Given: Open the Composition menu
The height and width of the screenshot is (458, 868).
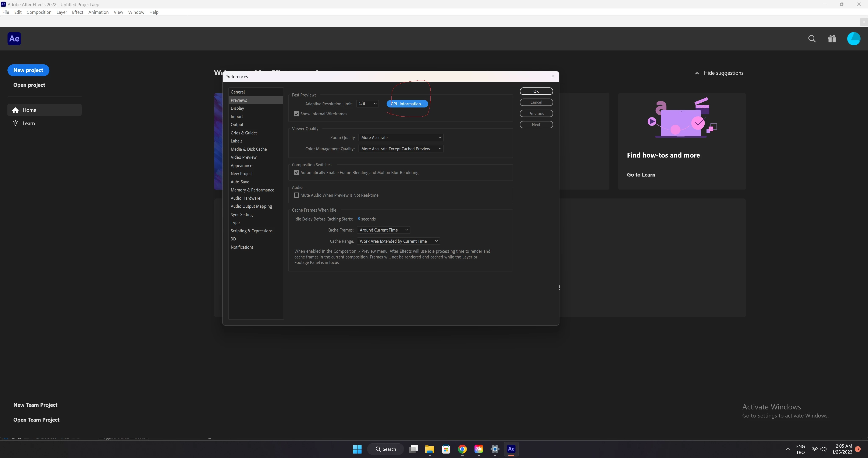Looking at the screenshot, I should pyautogui.click(x=39, y=12).
